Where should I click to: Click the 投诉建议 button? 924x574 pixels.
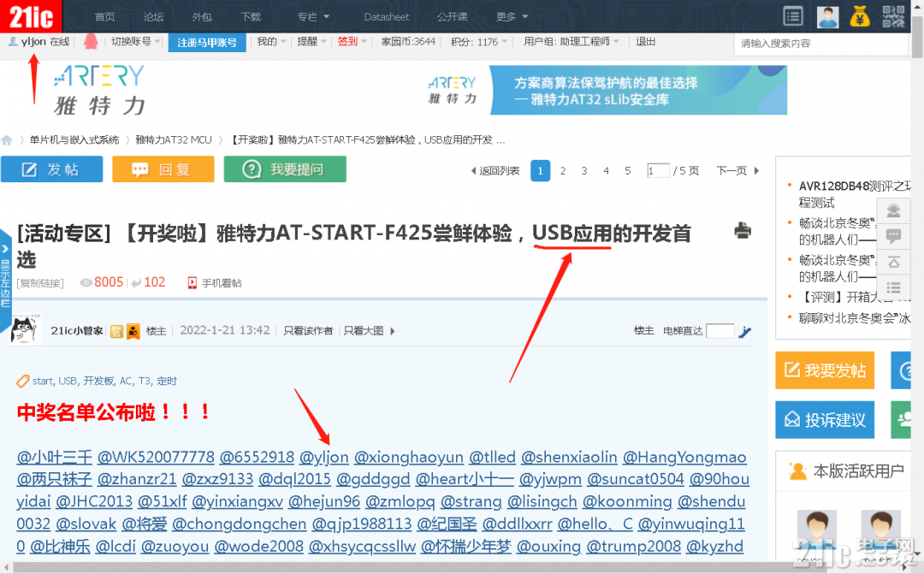coord(825,420)
